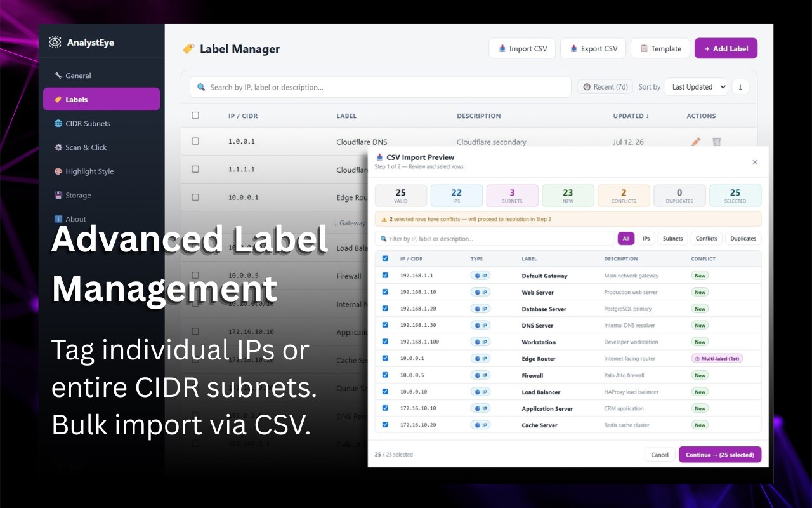Click the 23 New stat card

(x=568, y=196)
